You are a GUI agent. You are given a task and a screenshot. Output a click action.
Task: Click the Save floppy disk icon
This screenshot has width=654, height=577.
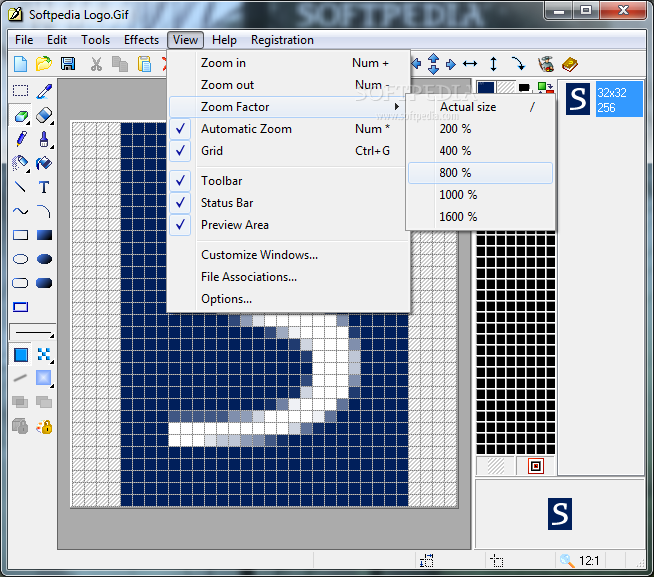click(68, 64)
